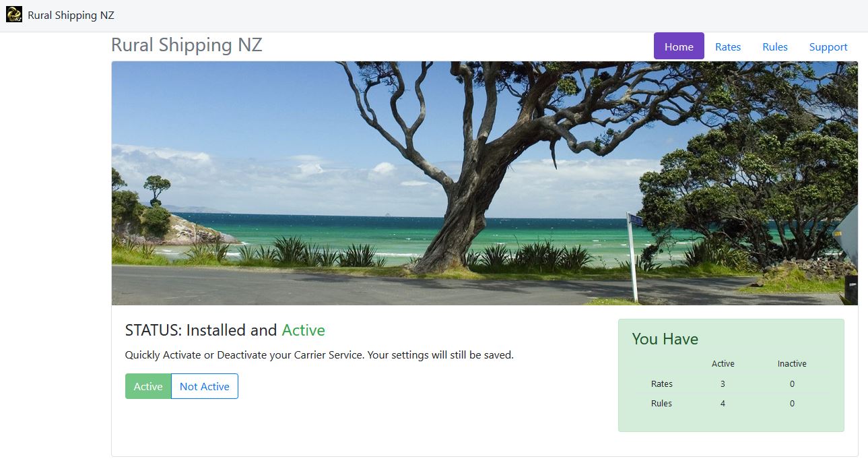
Task: Click the Quickly Activate or Deactivate description
Action: 319,354
